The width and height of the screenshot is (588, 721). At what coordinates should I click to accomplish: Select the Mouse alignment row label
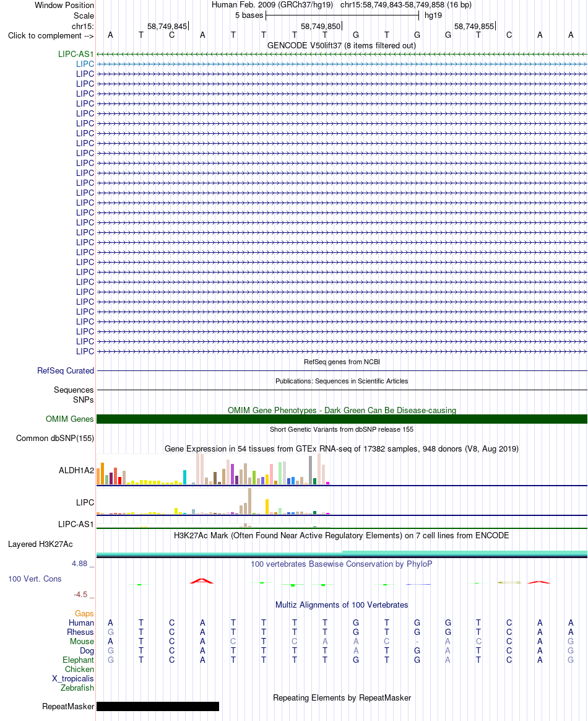82,642
